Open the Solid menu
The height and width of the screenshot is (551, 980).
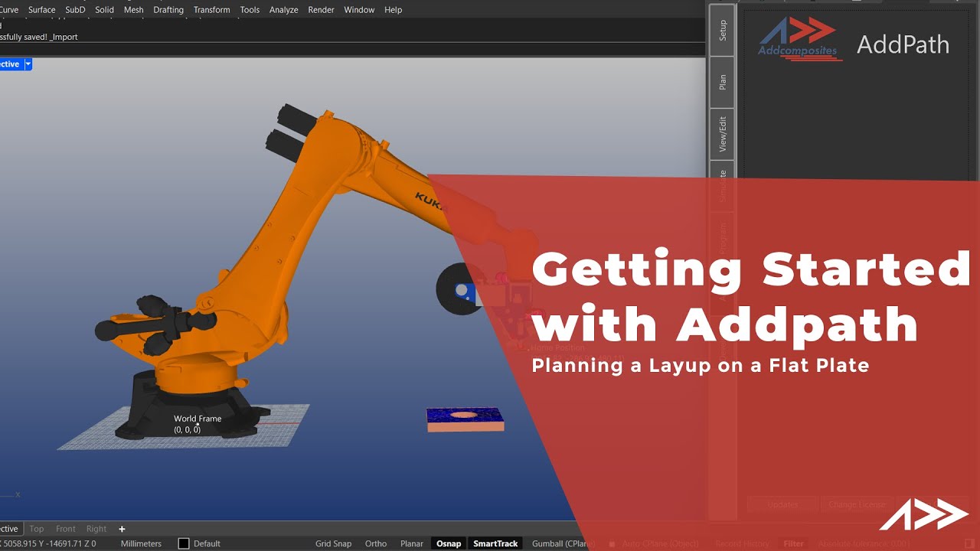[x=104, y=10]
